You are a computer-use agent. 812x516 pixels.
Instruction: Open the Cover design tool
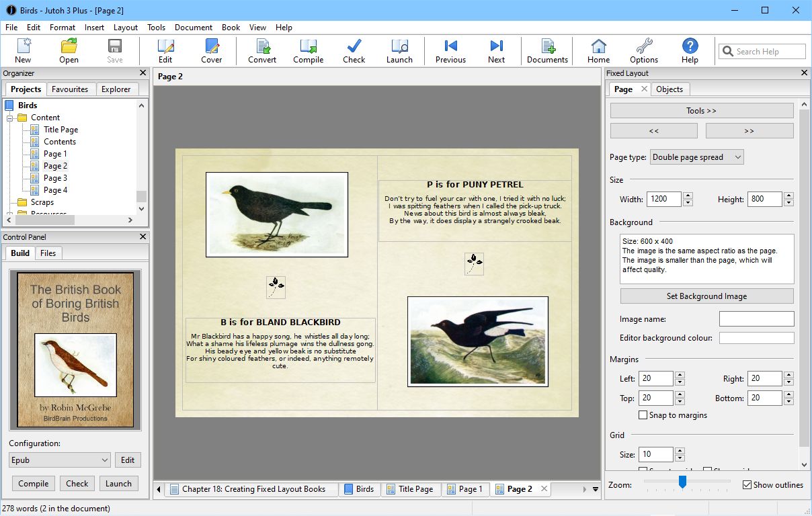tap(211, 51)
